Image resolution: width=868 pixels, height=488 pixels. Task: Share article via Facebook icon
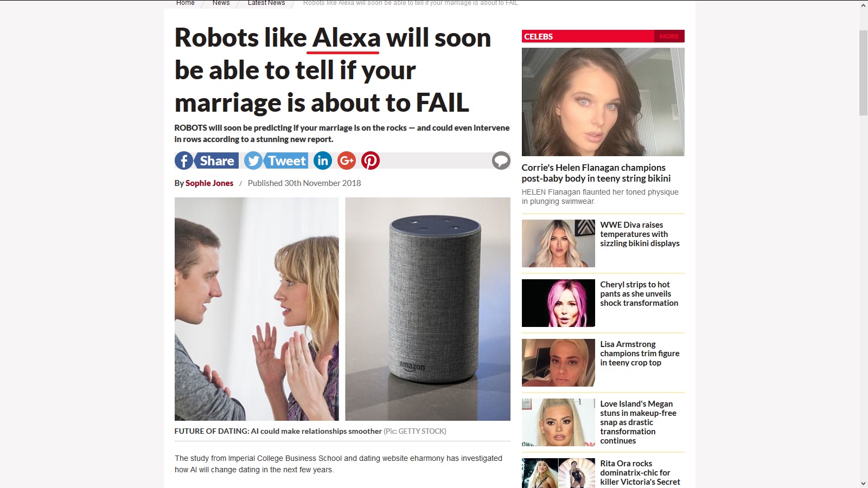click(184, 160)
